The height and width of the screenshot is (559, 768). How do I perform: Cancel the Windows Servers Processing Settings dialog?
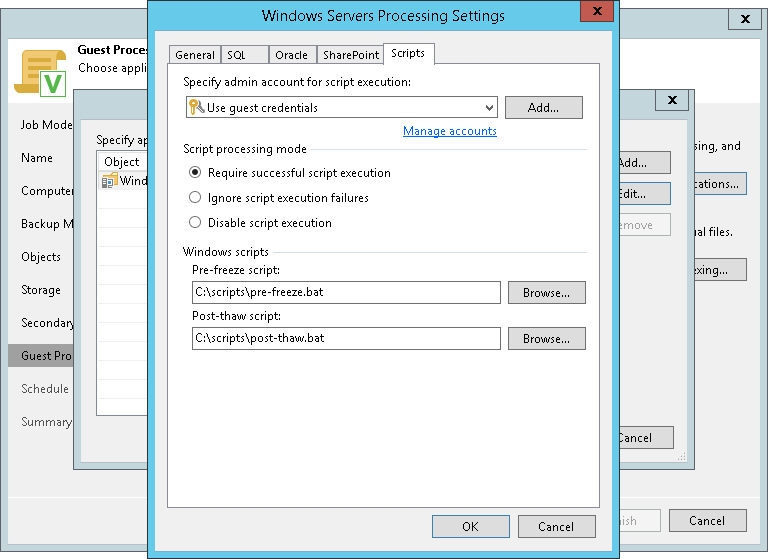[x=557, y=526]
